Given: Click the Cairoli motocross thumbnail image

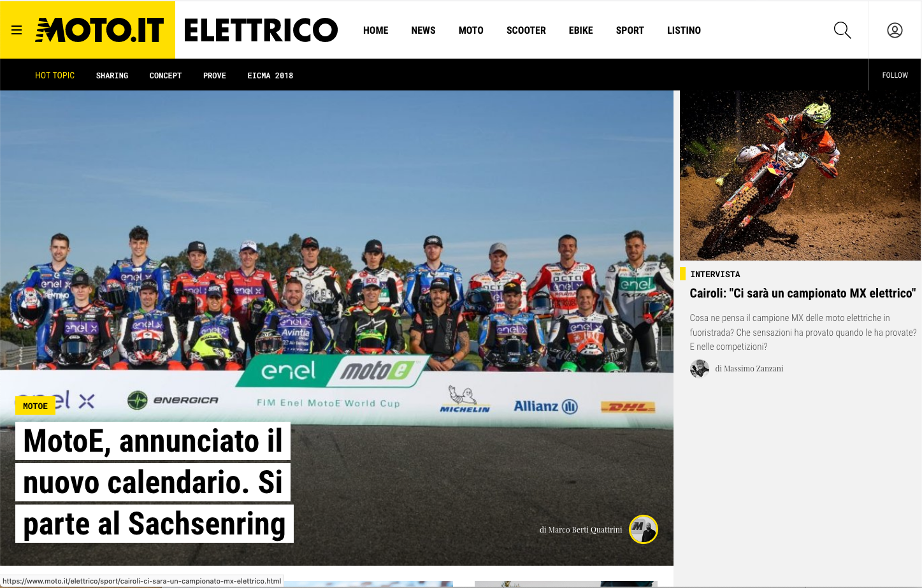Looking at the screenshot, I should (800, 175).
